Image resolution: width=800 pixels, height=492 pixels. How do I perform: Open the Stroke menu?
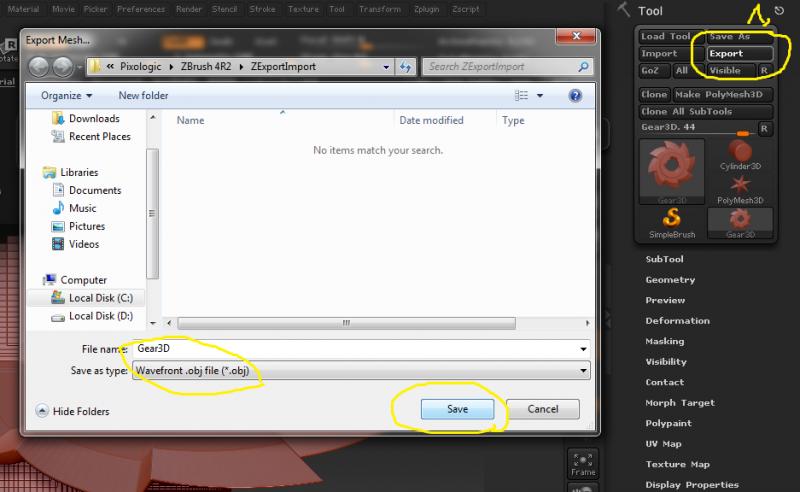[262, 9]
